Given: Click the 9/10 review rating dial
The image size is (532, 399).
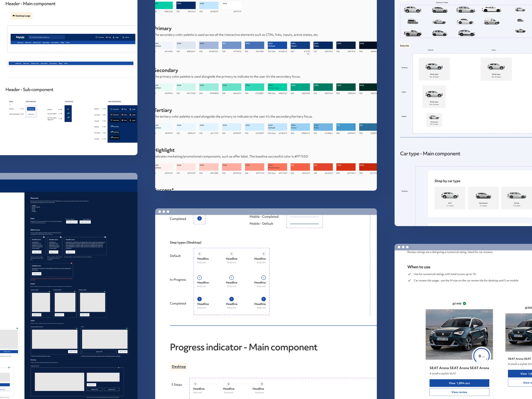Looking at the screenshot, I should [481, 356].
